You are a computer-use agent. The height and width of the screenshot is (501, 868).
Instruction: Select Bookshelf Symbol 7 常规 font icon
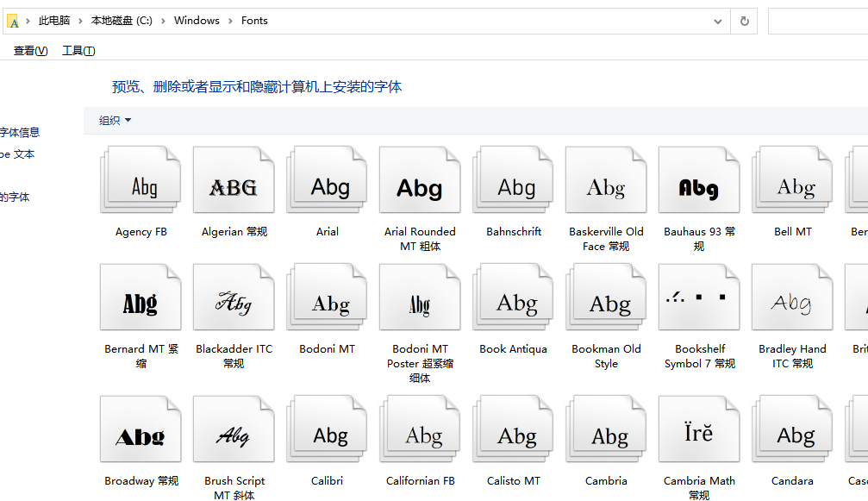click(699, 297)
